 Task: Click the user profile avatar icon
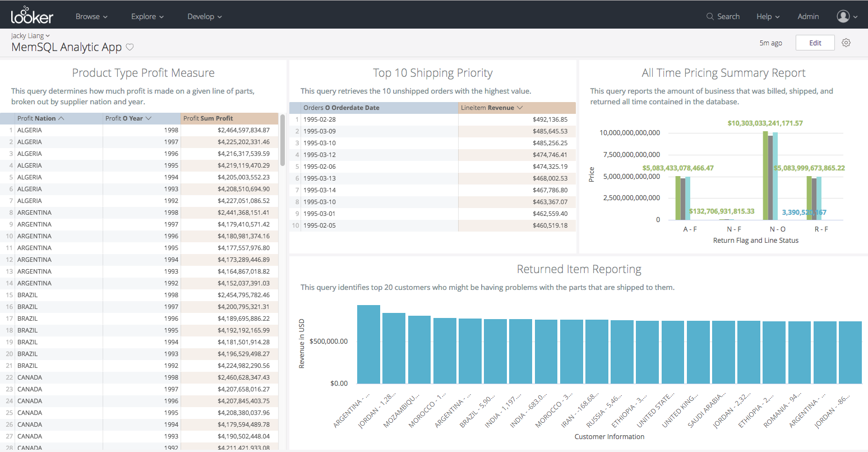coord(843,16)
